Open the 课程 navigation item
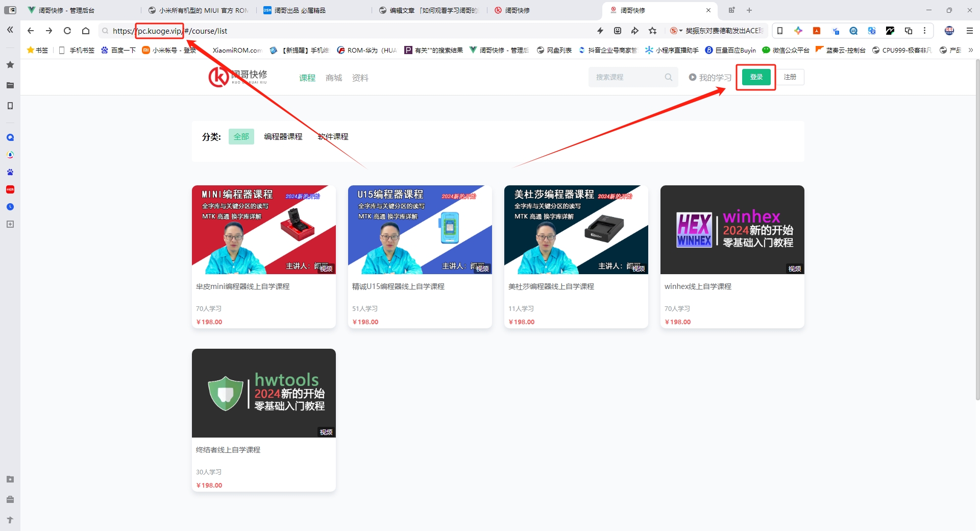This screenshot has height=531, width=980. pyautogui.click(x=307, y=78)
